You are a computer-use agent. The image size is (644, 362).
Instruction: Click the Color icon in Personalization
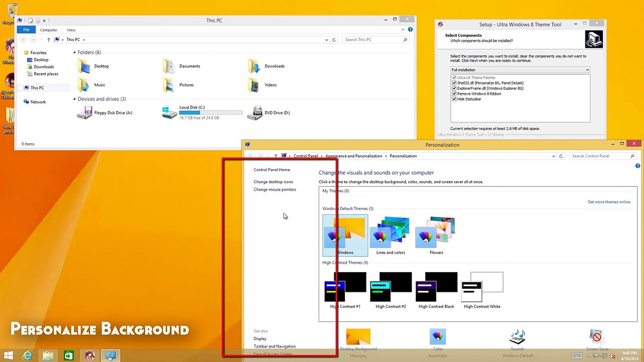pos(438,337)
